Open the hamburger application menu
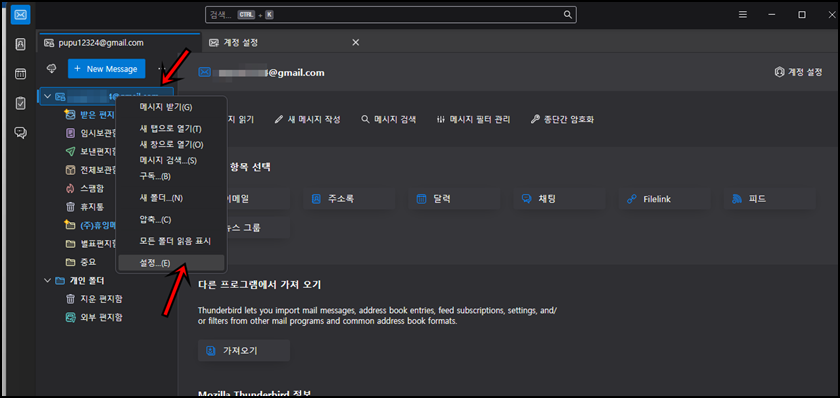840x398 pixels. [x=742, y=14]
